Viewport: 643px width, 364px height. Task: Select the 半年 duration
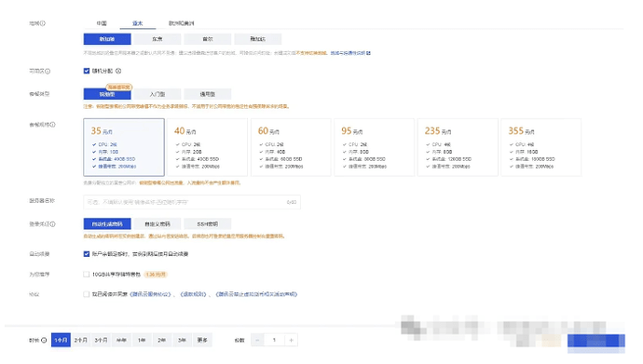click(121, 340)
